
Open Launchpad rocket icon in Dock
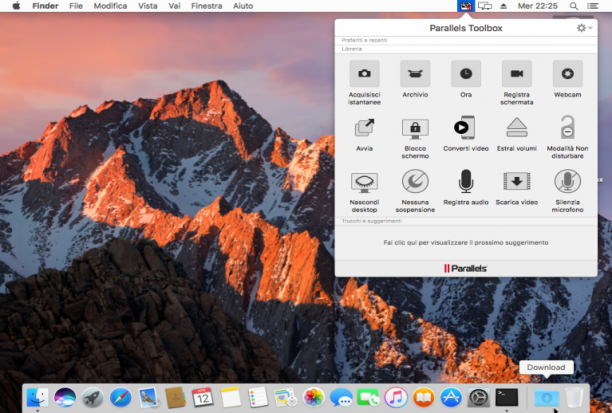point(93,398)
